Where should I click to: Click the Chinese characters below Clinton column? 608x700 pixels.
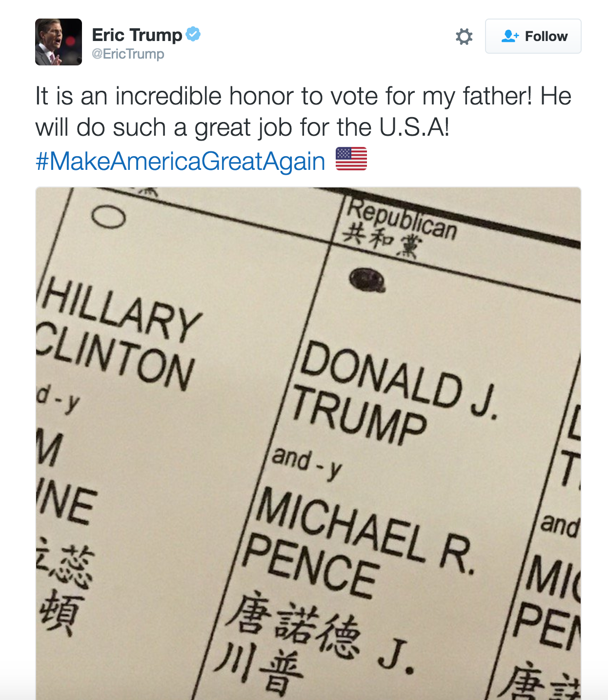coord(63,586)
